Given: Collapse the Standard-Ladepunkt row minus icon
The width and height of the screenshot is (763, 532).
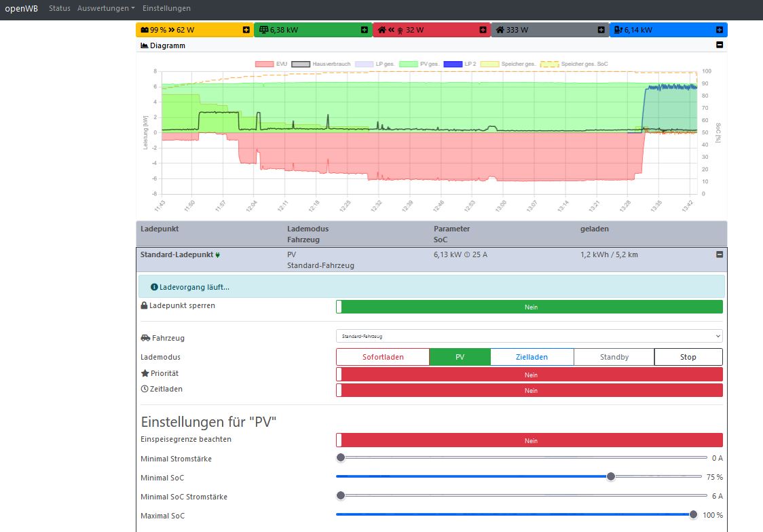Looking at the screenshot, I should coord(720,254).
